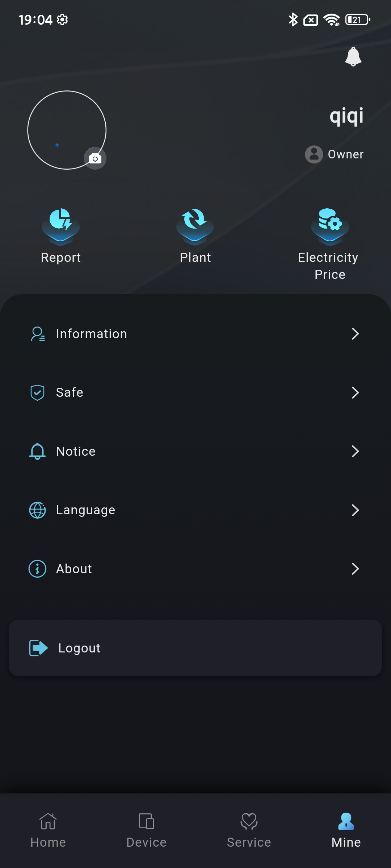Tap the Language globe icon
This screenshot has width=391, height=868.
[37, 510]
